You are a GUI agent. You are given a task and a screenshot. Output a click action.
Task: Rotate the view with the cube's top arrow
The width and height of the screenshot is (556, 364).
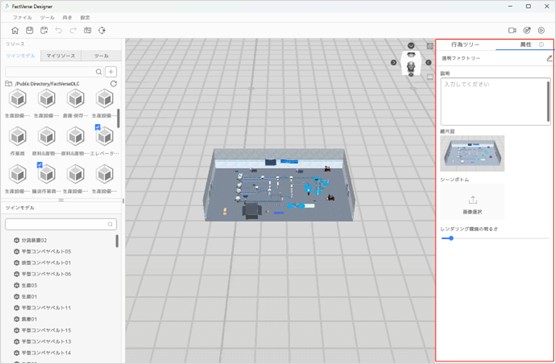(411, 45)
